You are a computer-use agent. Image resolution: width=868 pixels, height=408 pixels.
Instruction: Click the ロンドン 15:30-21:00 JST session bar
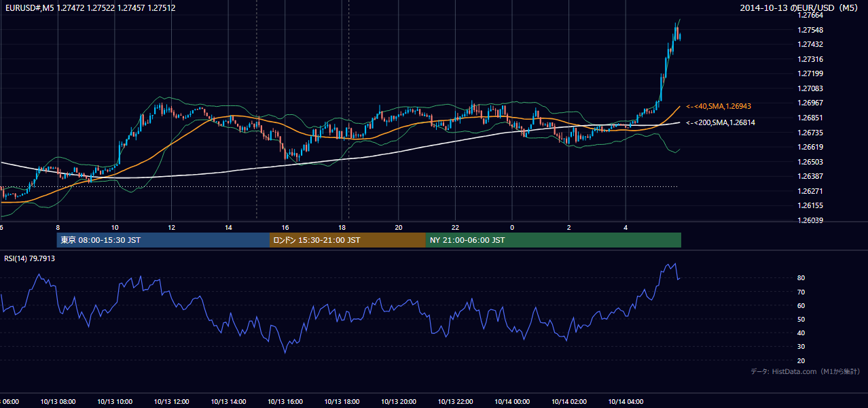pyautogui.click(x=348, y=240)
